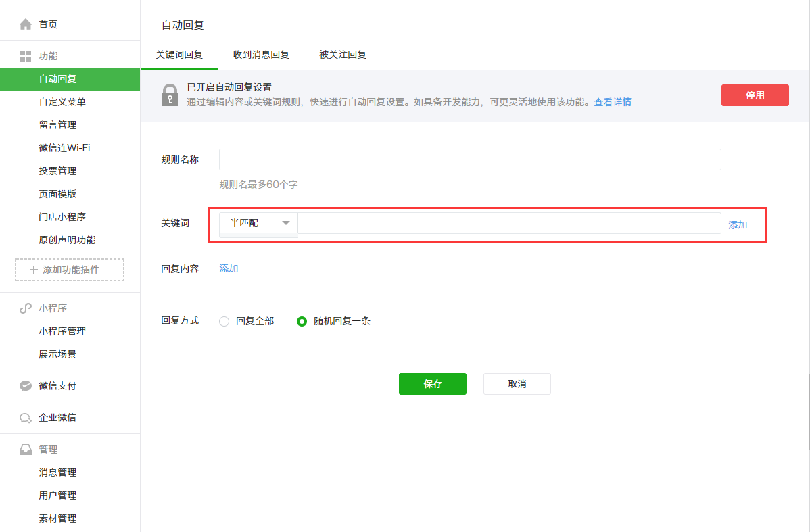Focus the 规则名称 input field
810x532 pixels.
pyautogui.click(x=470, y=160)
